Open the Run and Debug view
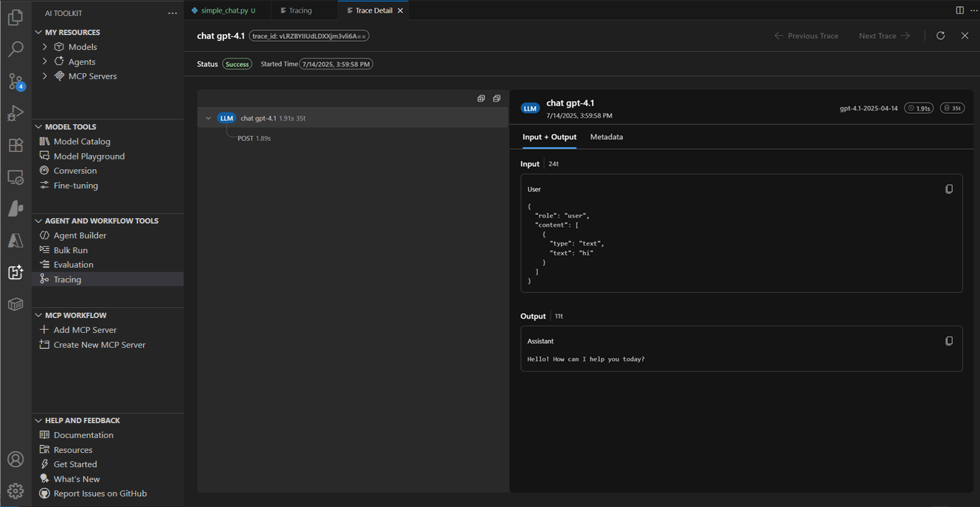980x507 pixels. tap(15, 113)
